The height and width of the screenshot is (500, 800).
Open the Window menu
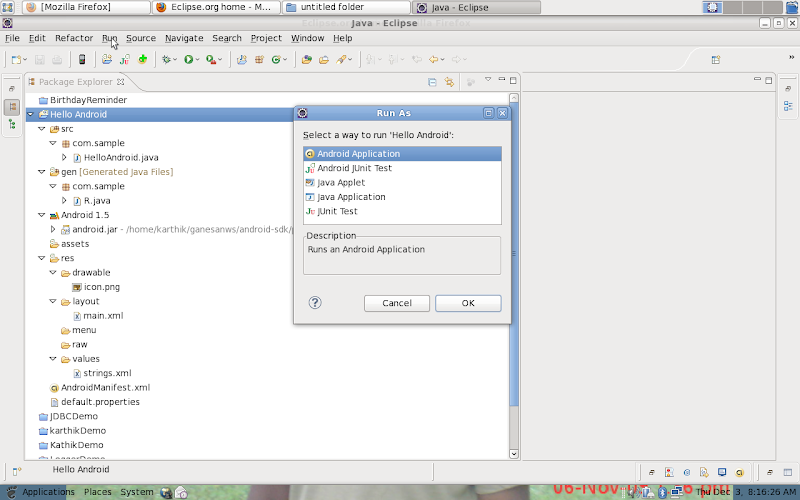307,38
